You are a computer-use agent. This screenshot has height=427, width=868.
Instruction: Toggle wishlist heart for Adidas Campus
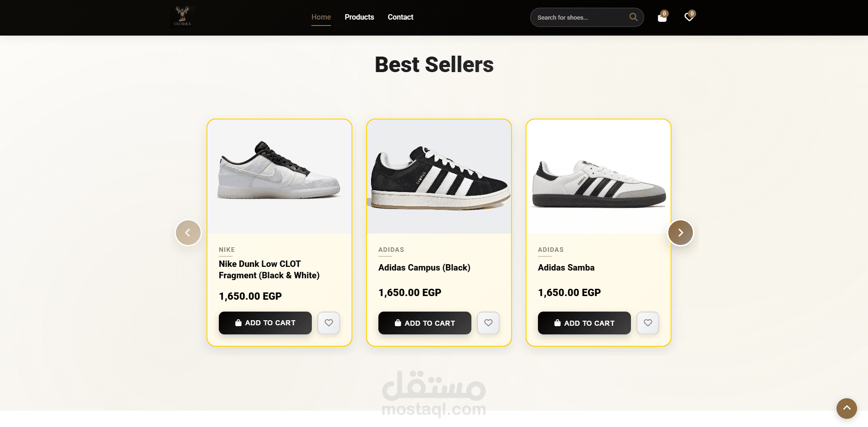point(488,323)
